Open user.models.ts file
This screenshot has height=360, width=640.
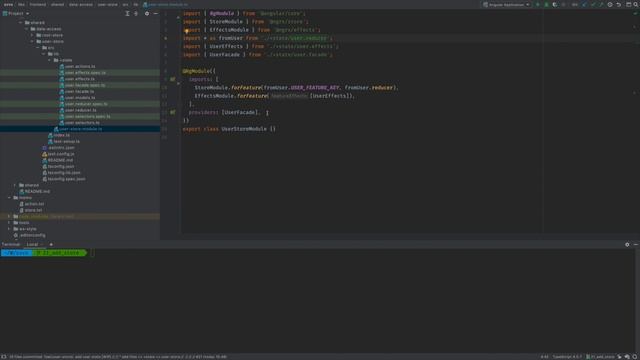(77, 98)
